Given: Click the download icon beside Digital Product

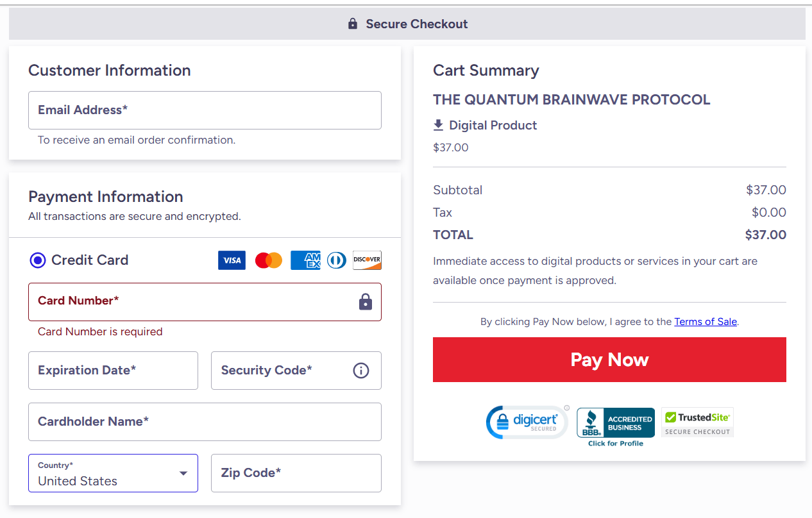Looking at the screenshot, I should click(x=438, y=124).
